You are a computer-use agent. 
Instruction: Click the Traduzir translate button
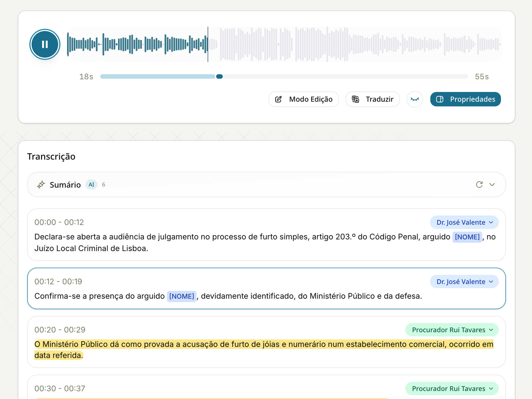point(373,99)
